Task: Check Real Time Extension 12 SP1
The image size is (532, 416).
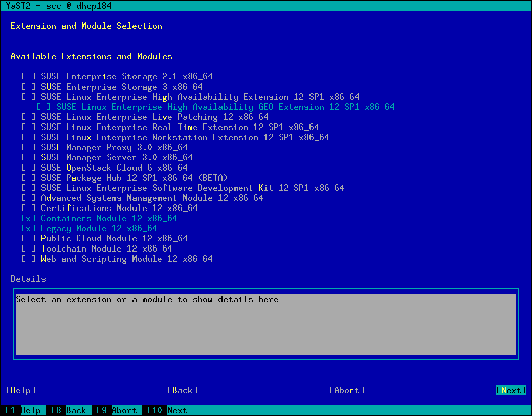Action: [x=28, y=128]
